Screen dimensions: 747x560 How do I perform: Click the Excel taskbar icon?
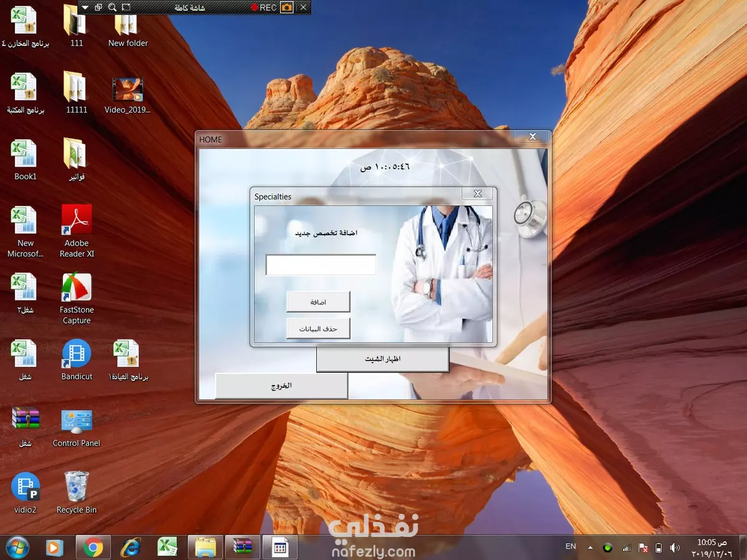168,547
